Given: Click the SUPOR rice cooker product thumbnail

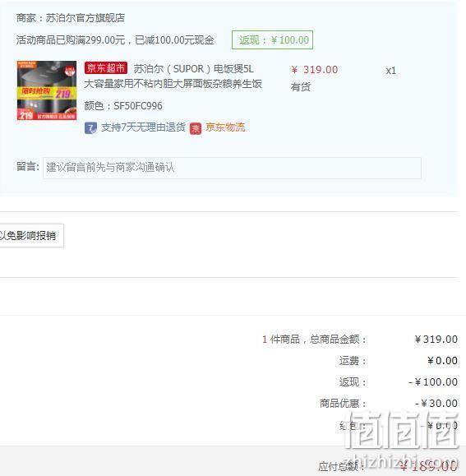Looking at the screenshot, I should pyautogui.click(x=47, y=90).
